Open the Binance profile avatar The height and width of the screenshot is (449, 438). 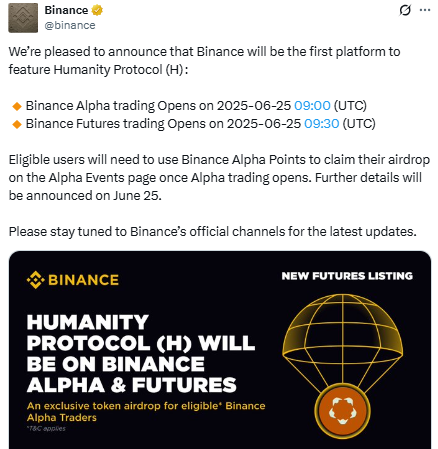click(23, 18)
